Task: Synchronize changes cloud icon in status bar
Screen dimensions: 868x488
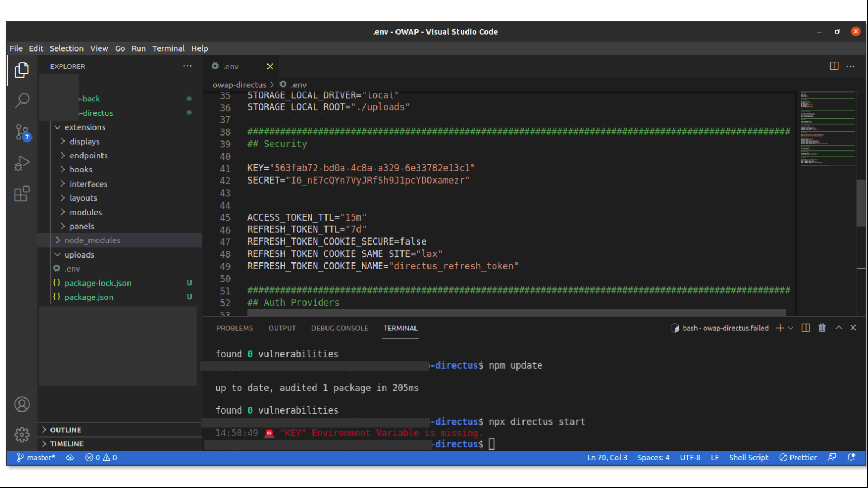Action: [70, 458]
